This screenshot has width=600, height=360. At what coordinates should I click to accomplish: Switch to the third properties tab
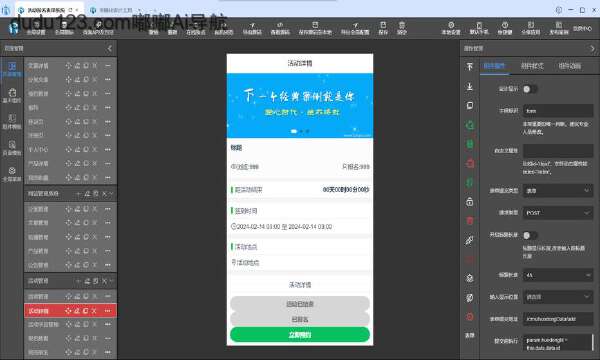pos(570,66)
